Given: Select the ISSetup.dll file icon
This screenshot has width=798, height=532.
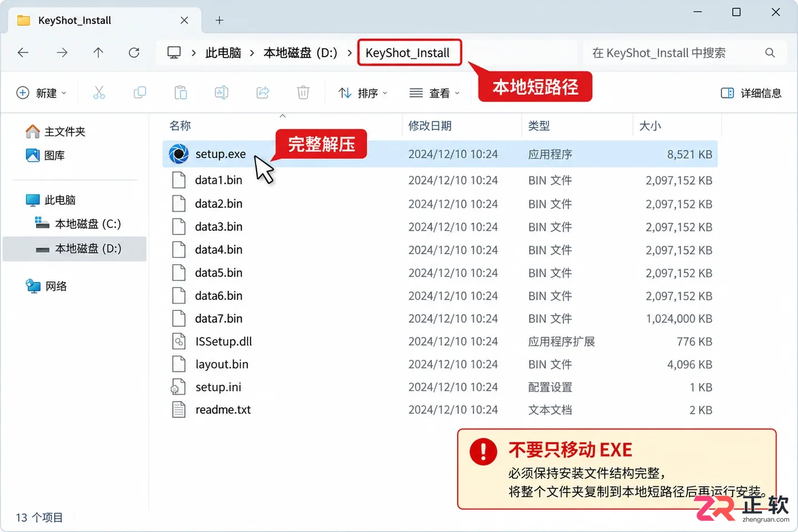Looking at the screenshot, I should (179, 341).
